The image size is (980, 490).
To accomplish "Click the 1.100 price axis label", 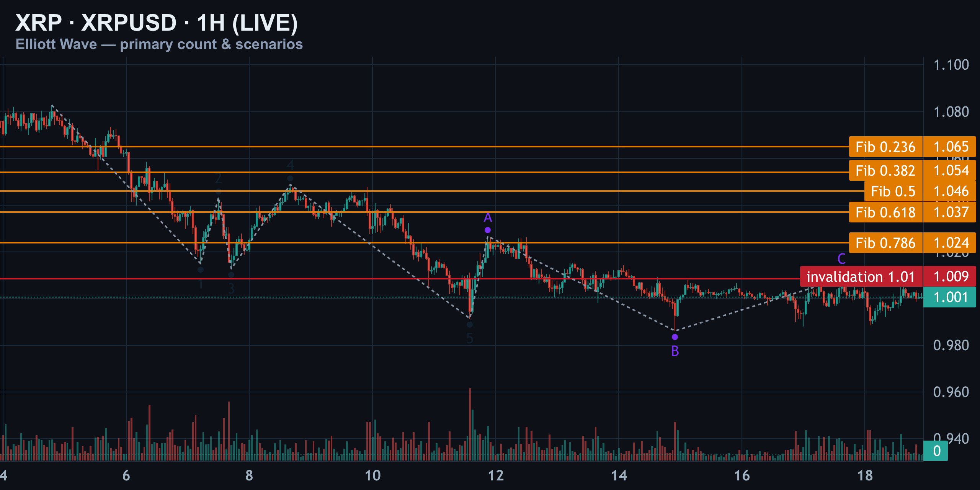I will [x=951, y=65].
